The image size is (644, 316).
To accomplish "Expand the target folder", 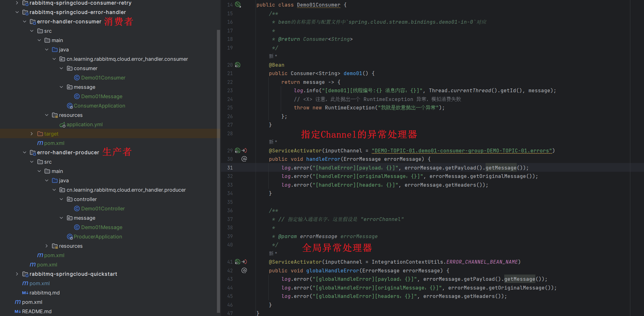I will tap(32, 134).
